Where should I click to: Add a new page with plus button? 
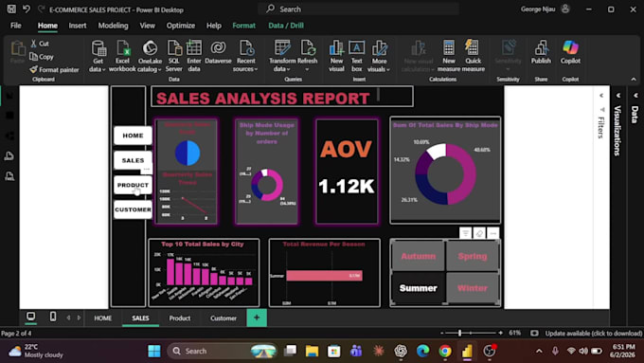point(257,318)
